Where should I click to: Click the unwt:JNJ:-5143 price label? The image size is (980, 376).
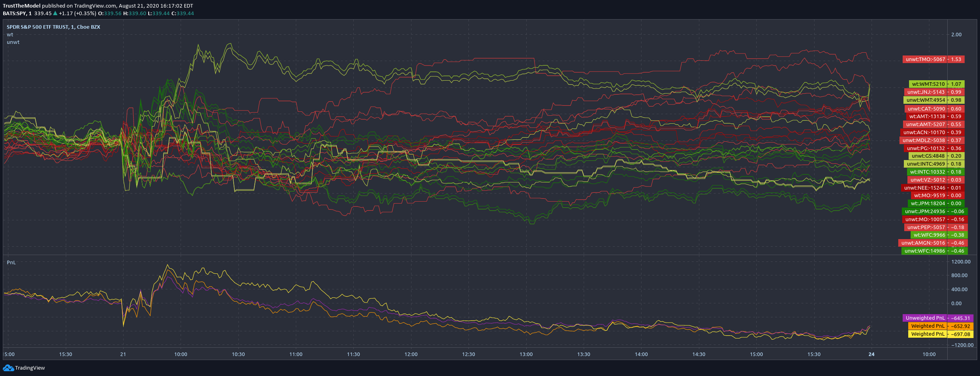pos(934,92)
